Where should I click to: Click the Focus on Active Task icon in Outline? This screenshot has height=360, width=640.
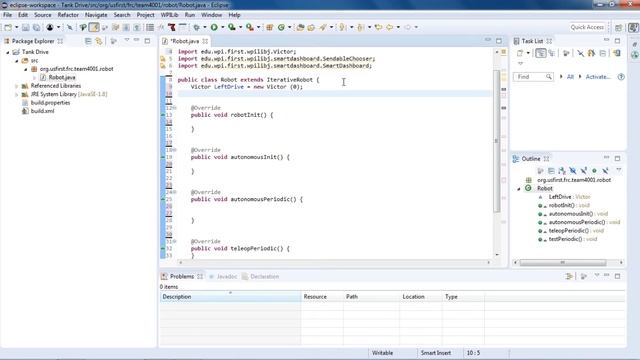540,171
